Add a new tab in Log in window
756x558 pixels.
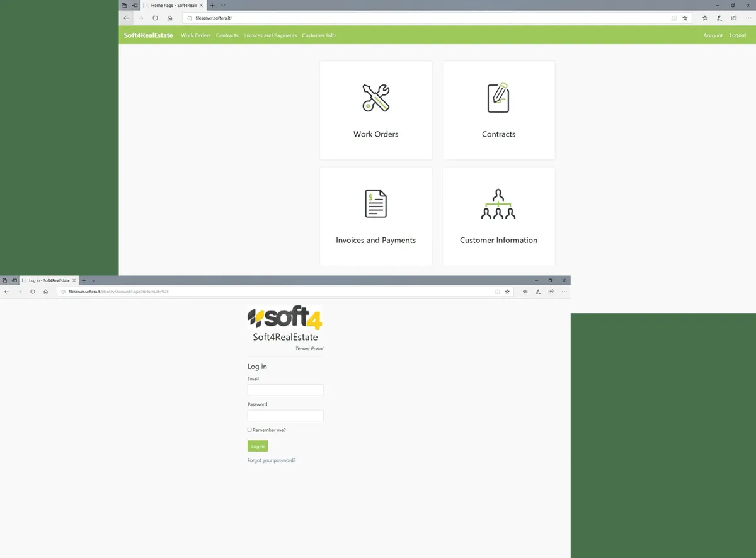(x=84, y=280)
